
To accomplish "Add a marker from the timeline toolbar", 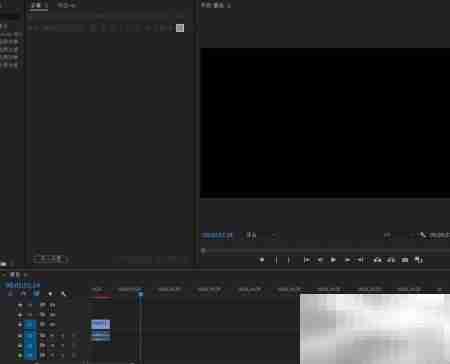I will [x=50, y=294].
